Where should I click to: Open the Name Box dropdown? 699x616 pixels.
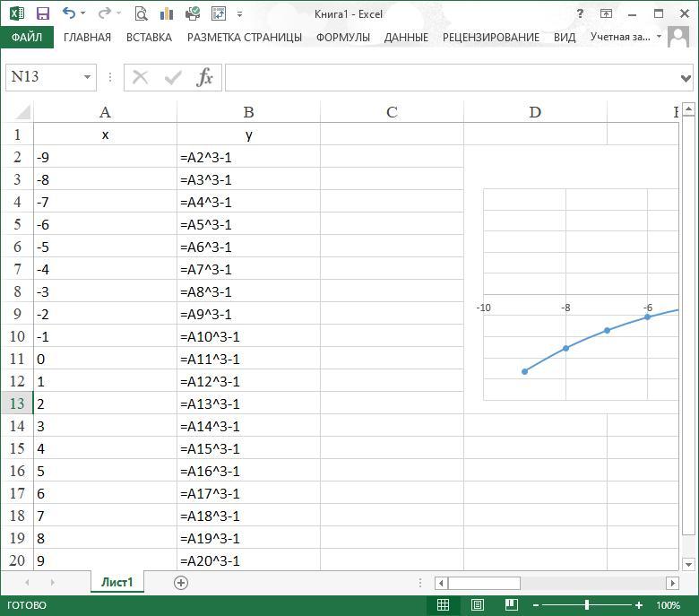click(87, 77)
